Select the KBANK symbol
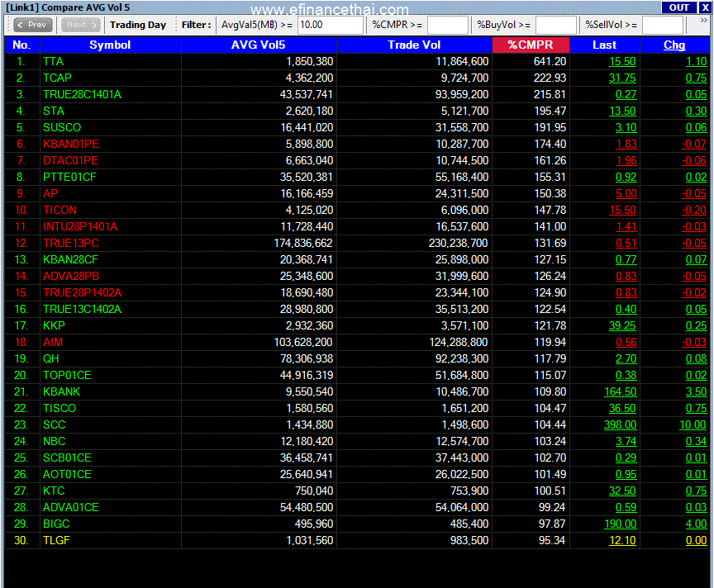Image resolution: width=714 pixels, height=588 pixels. 61,391
